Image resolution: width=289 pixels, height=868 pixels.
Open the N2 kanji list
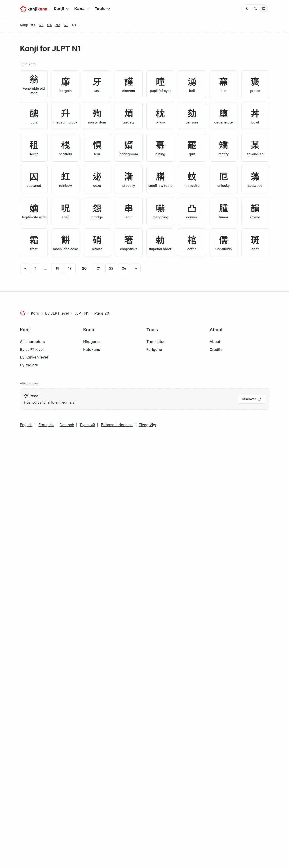(66, 25)
